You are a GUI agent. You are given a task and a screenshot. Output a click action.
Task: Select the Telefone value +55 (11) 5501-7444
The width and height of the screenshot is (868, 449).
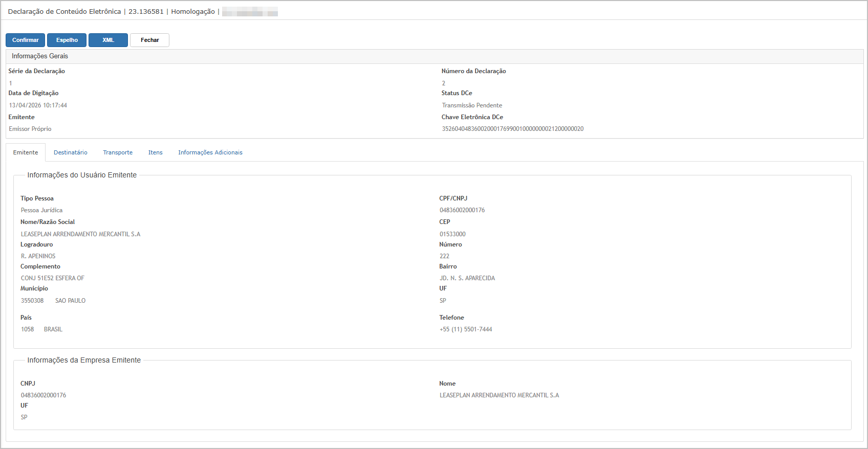pos(466,329)
